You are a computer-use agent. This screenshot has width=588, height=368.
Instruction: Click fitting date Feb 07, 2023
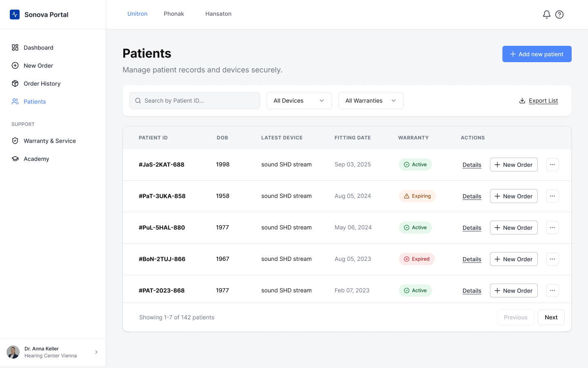[x=352, y=290]
